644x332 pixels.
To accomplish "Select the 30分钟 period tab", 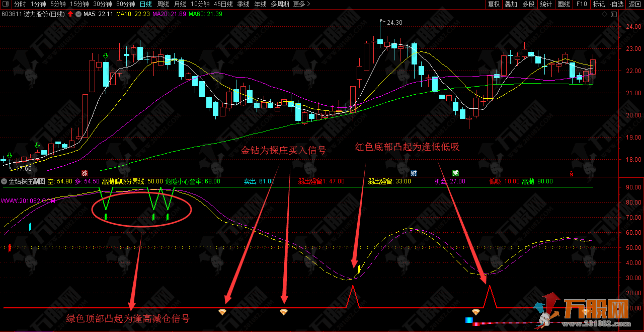I will click(102, 4).
